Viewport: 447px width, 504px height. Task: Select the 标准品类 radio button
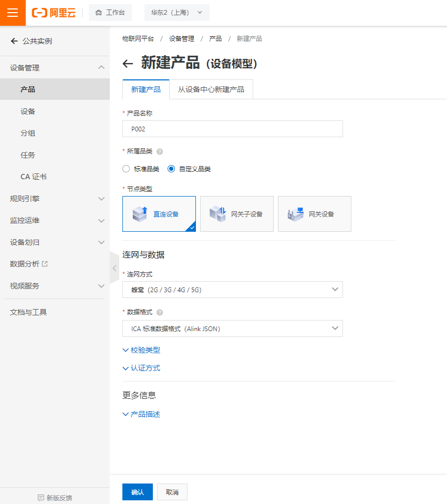[x=126, y=169]
